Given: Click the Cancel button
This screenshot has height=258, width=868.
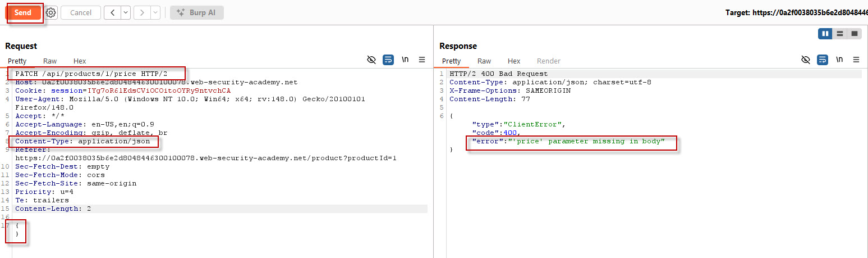Looking at the screenshot, I should click(x=81, y=12).
